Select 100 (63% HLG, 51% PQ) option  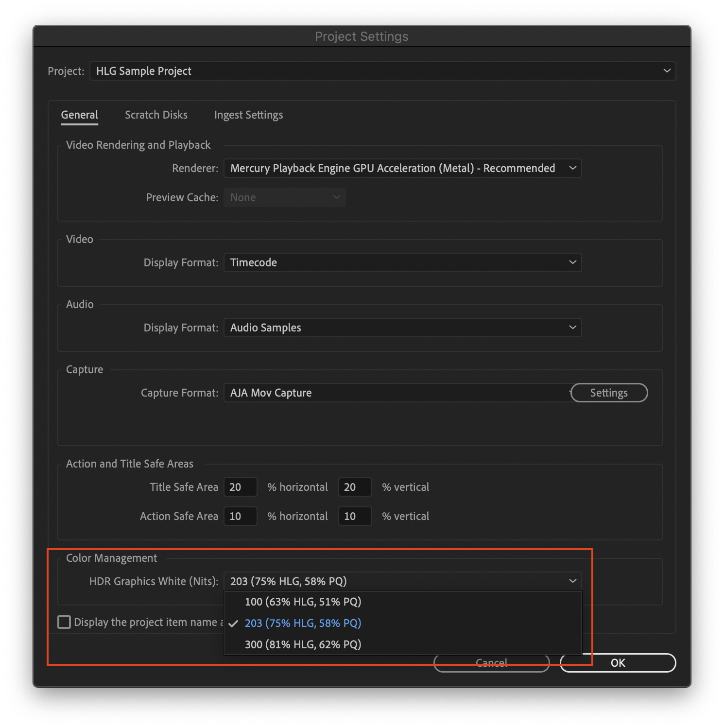tap(303, 602)
